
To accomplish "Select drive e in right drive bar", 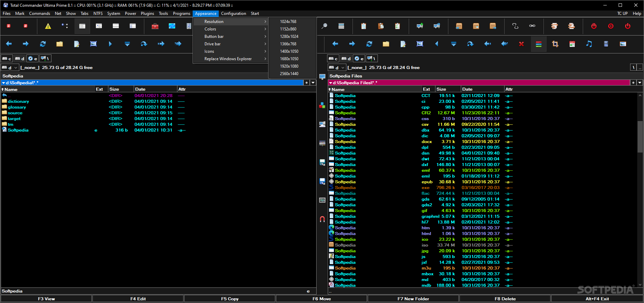I will click(359, 59).
